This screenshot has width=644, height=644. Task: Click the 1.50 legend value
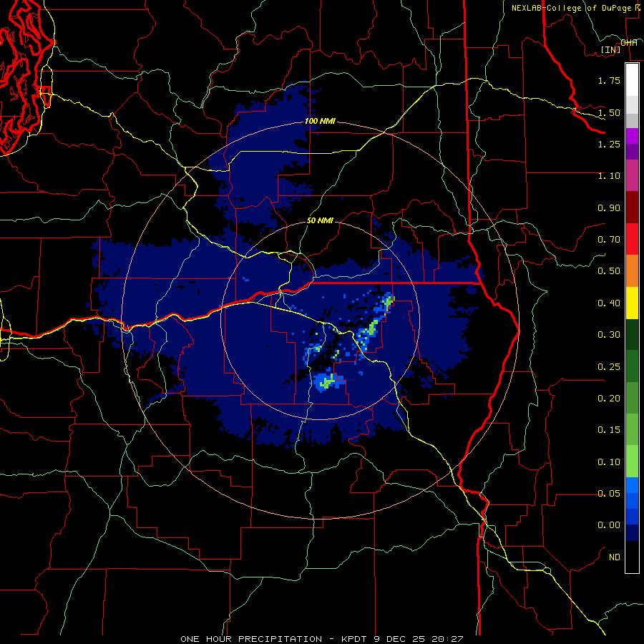point(609,112)
